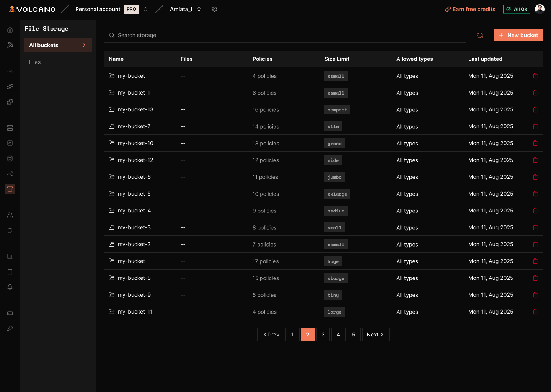551x392 pixels.
Task: Open the bell notifications sidebar icon
Action: click(10, 287)
